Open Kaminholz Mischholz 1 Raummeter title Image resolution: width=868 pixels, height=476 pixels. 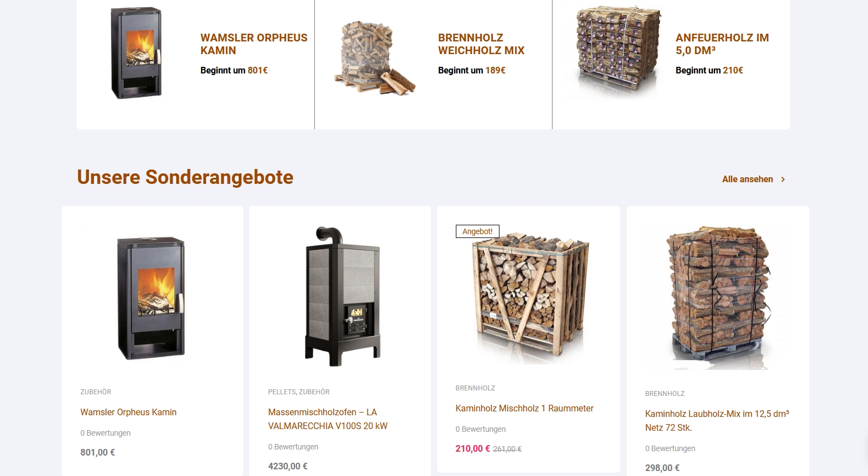(x=524, y=408)
